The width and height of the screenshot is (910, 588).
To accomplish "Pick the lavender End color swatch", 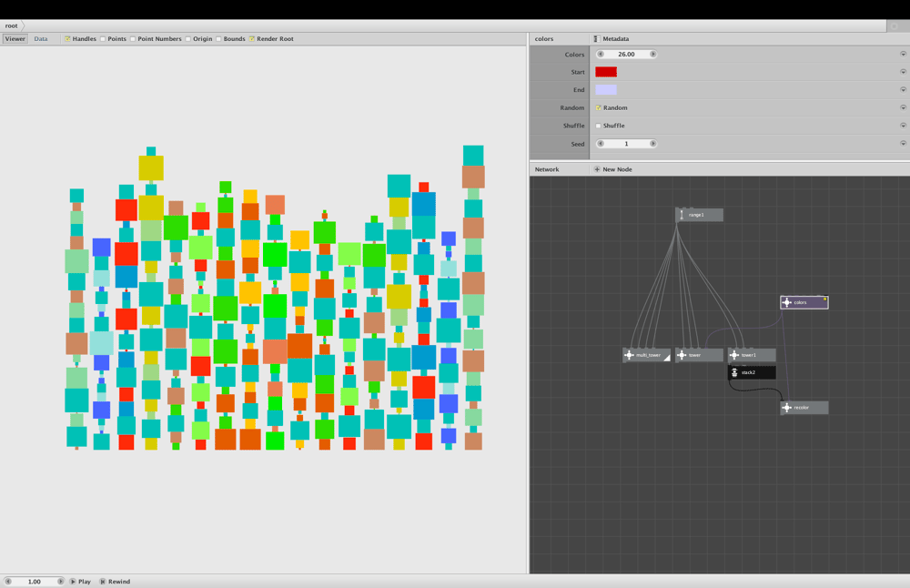I will 606,90.
